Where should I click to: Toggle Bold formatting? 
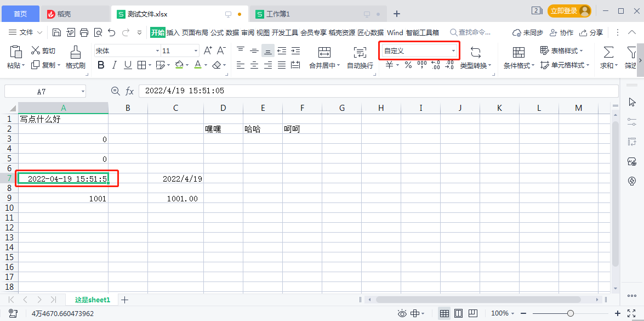(x=101, y=65)
